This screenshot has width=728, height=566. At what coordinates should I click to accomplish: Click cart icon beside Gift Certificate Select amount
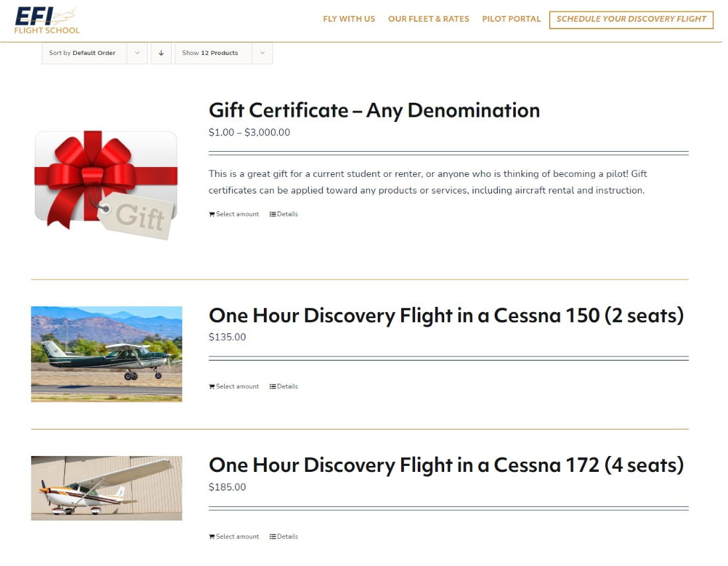212,214
